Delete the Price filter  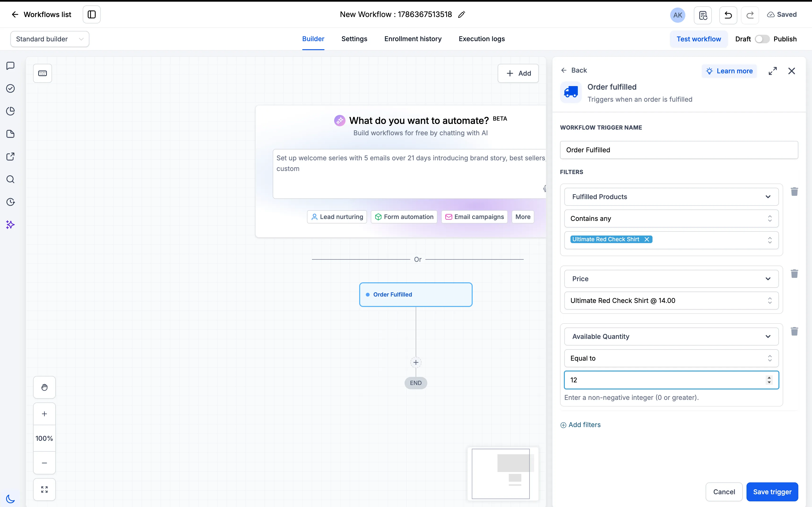(x=794, y=274)
